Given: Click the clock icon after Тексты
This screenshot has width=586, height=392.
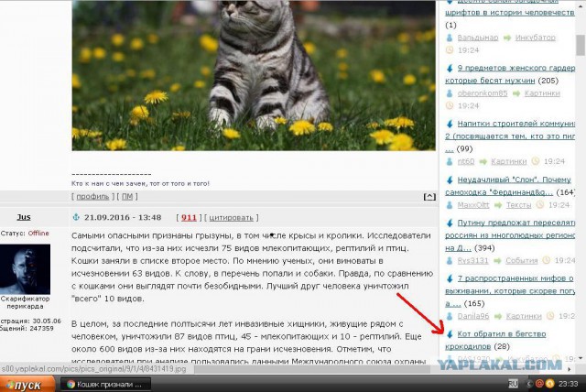Looking at the screenshot, I should [539, 204].
